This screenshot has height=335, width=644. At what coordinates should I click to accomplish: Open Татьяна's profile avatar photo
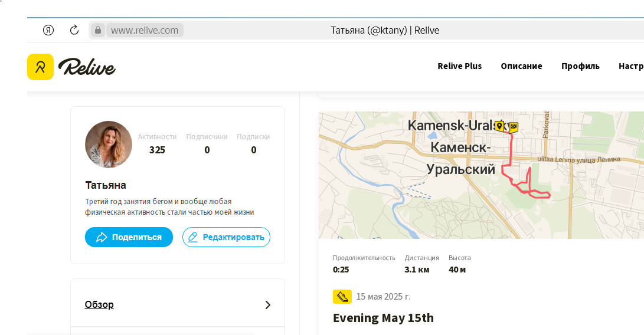tap(109, 144)
